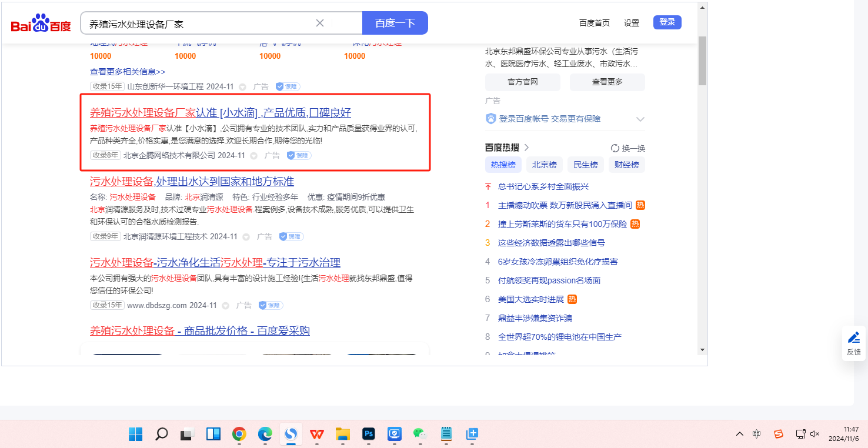This screenshot has width=868, height=448.
Task: Open WeChat from the taskbar
Action: (x=420, y=434)
